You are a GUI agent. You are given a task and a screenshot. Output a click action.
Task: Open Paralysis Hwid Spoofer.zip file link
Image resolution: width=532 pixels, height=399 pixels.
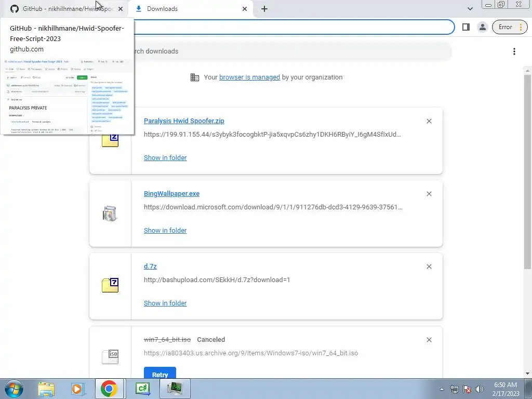184,121
